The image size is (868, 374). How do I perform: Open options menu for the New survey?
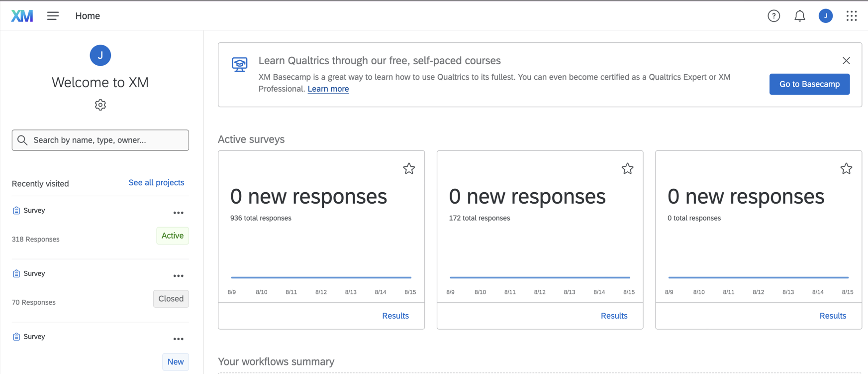click(x=178, y=339)
